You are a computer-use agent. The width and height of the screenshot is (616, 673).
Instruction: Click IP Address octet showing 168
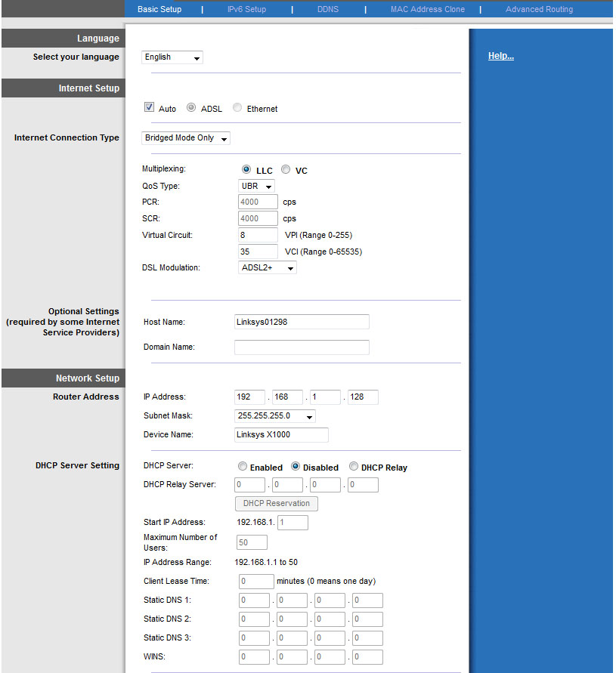pos(287,397)
